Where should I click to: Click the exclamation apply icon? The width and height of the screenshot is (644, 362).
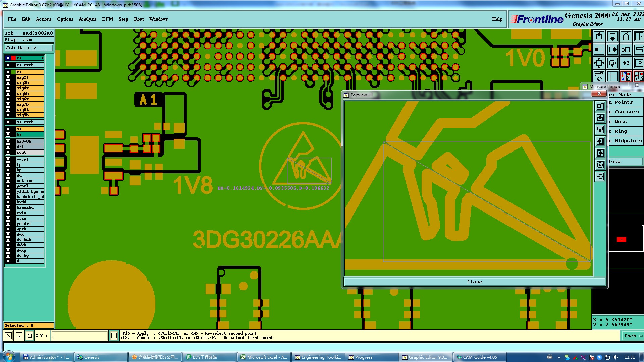[x=114, y=336]
